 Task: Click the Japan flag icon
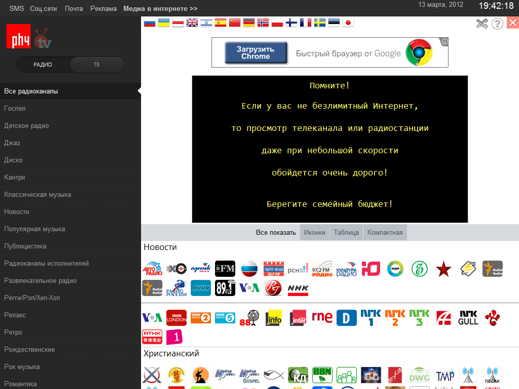pyautogui.click(x=348, y=23)
